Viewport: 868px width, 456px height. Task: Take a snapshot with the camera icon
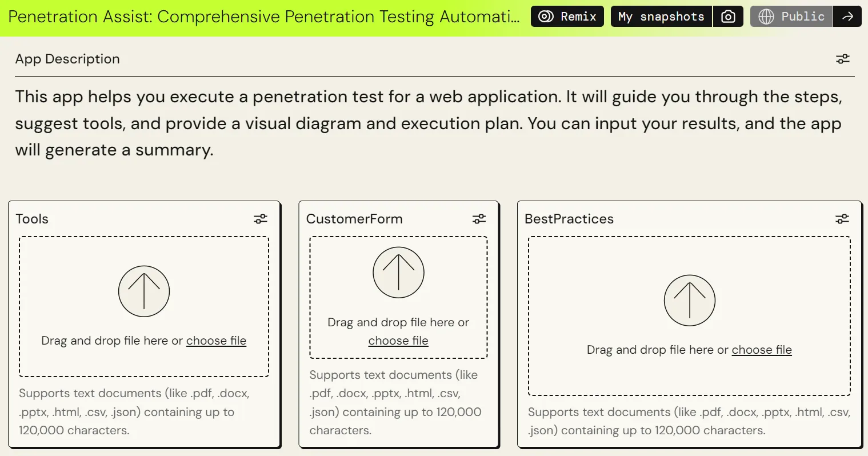pyautogui.click(x=728, y=17)
